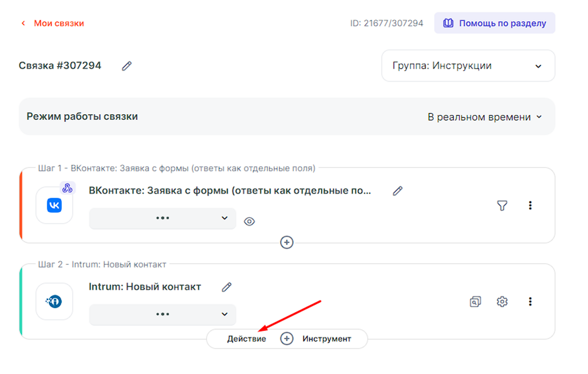This screenshot has width=588, height=374.
Task: Click the pencil icon beside Связка #307294
Action: pyautogui.click(x=127, y=66)
